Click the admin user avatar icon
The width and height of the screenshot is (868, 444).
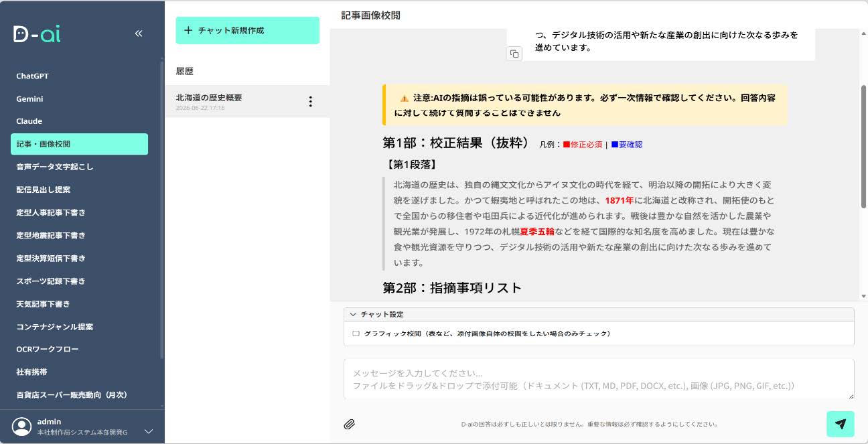22,427
